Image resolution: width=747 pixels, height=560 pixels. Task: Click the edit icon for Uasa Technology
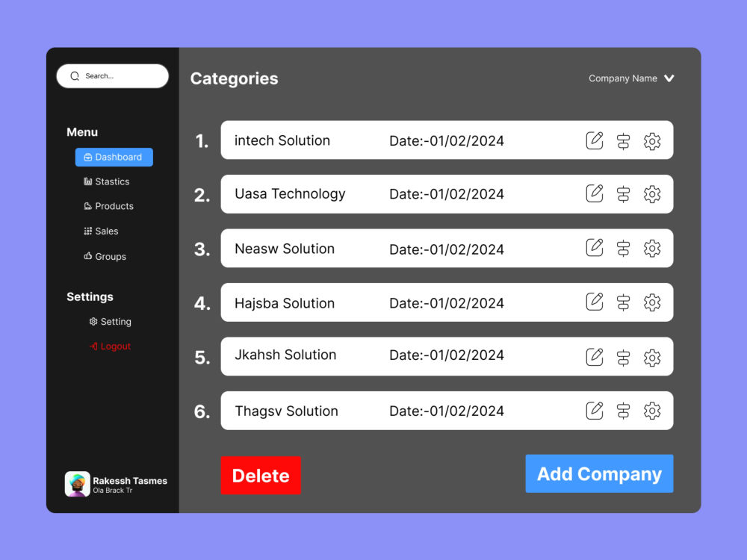coord(595,193)
